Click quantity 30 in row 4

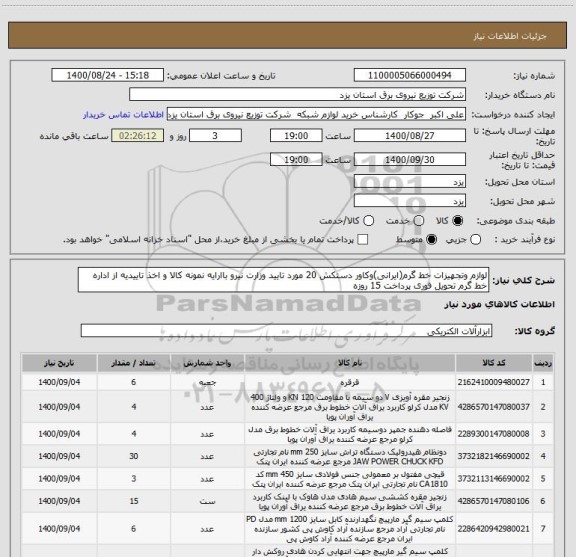coord(134,456)
